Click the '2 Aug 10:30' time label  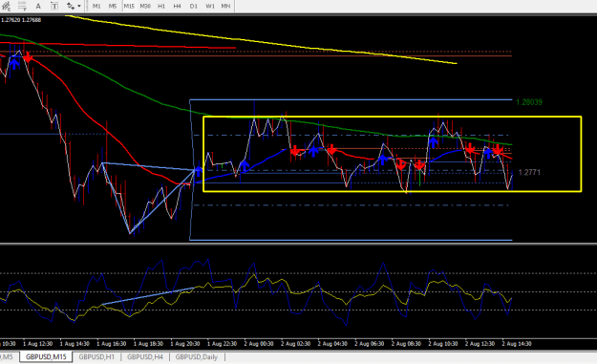tap(443, 344)
